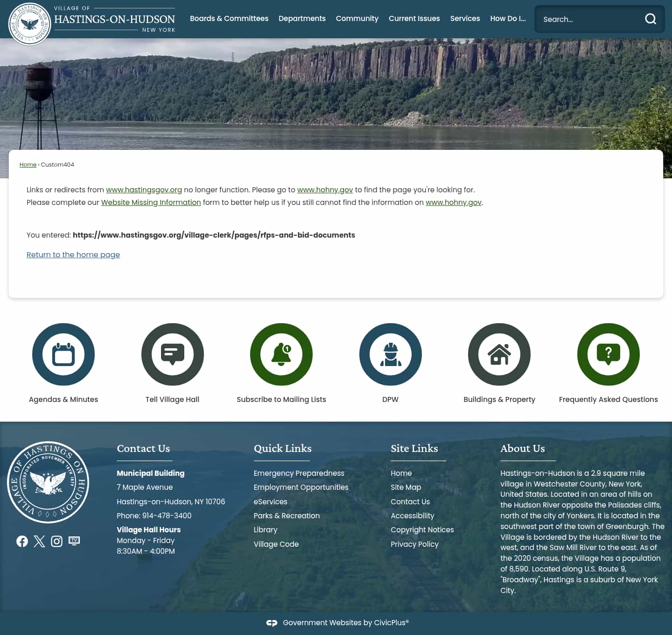The height and width of the screenshot is (635, 672).
Task: Select the Buildings & Property house icon
Action: (x=499, y=354)
